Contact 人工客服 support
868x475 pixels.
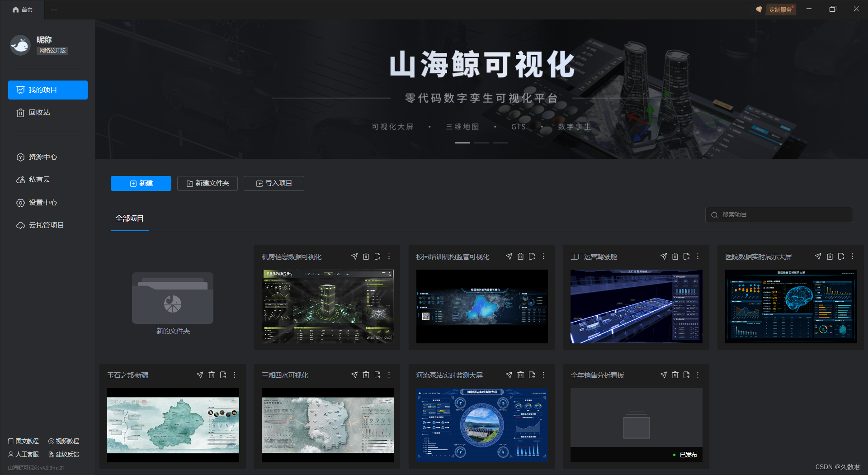pyautogui.click(x=24, y=454)
